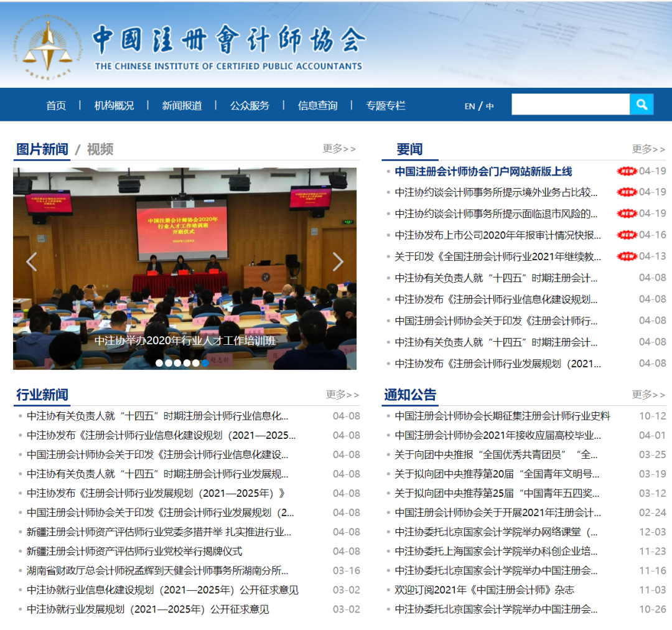The width and height of the screenshot is (672, 630).
Task: Open the 新闻报道 menu
Action: (x=182, y=105)
